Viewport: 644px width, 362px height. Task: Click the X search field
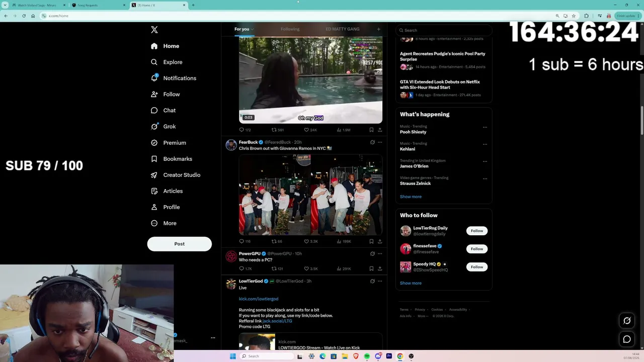[443, 30]
